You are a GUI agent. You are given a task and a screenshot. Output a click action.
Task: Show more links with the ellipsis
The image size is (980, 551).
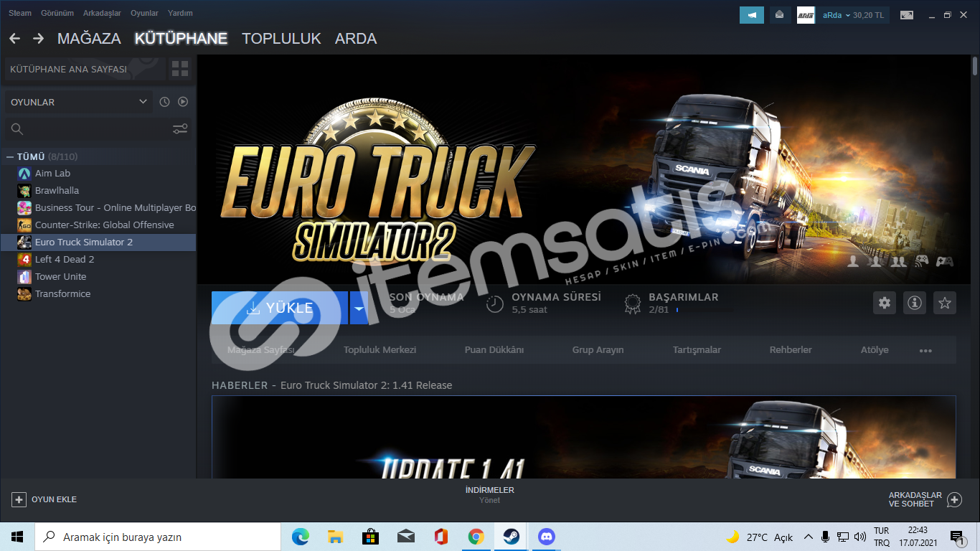[x=925, y=351]
